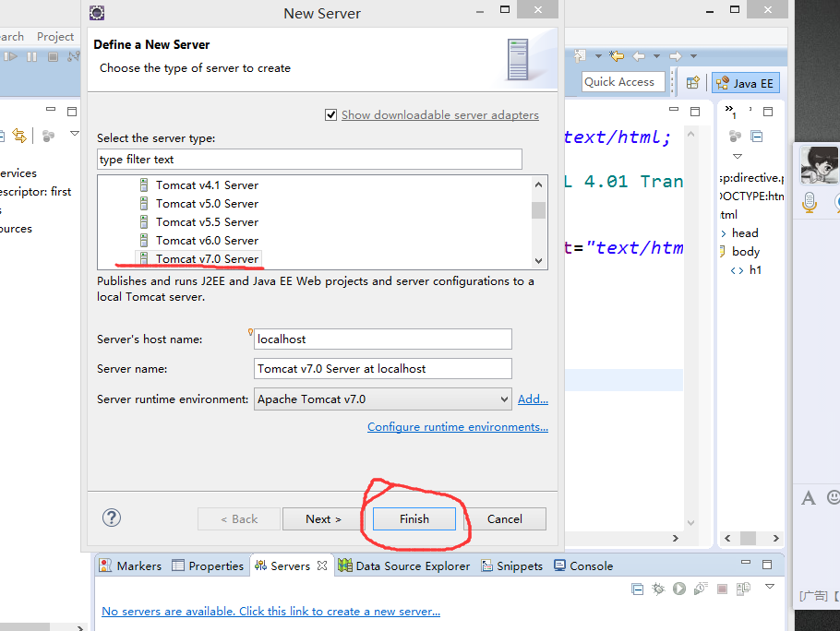840x631 pixels.
Task: Click the Add... runtime link
Action: point(533,399)
